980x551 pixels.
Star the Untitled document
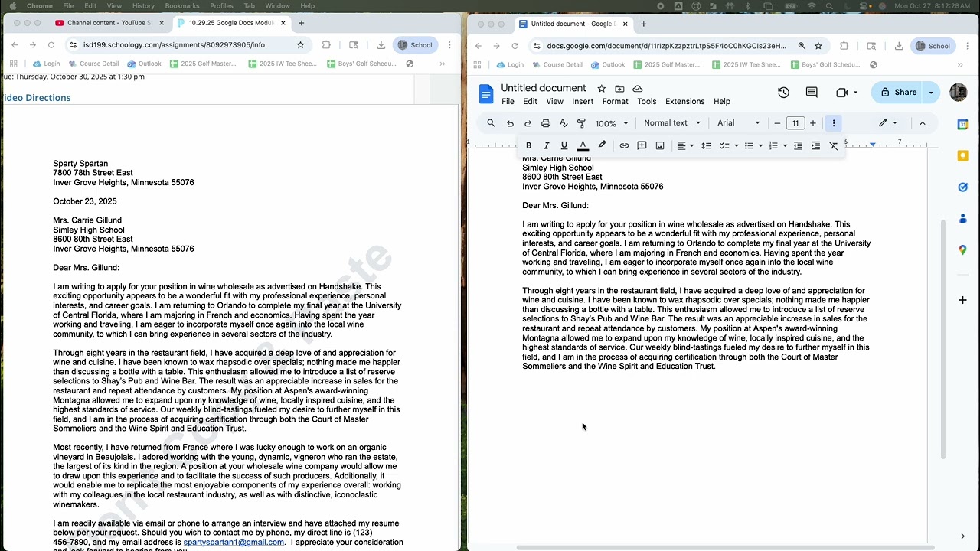click(x=601, y=89)
